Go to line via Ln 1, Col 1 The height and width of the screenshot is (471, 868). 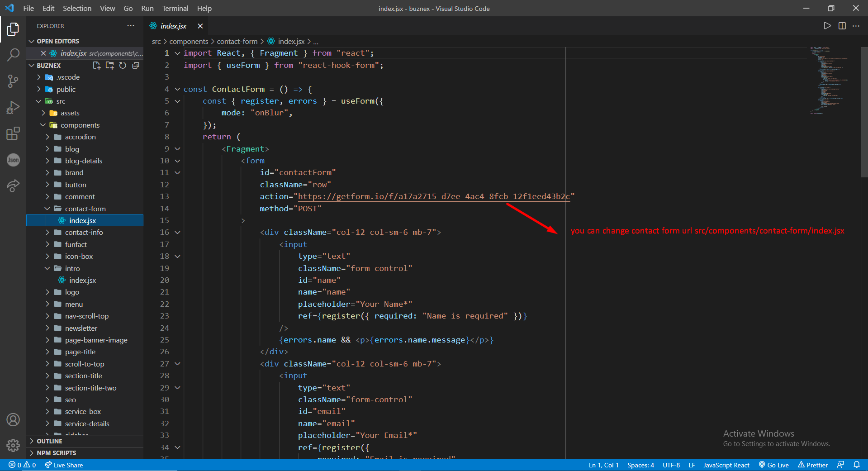(603, 465)
